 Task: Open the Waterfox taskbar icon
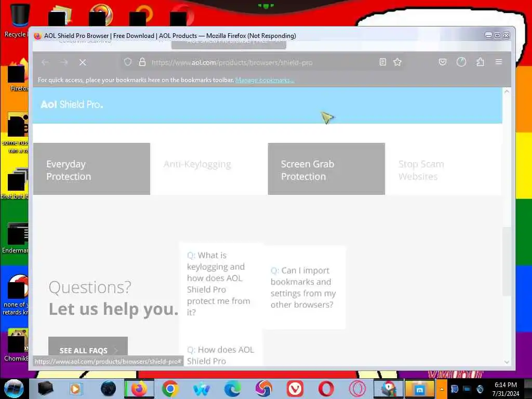tap(202, 389)
